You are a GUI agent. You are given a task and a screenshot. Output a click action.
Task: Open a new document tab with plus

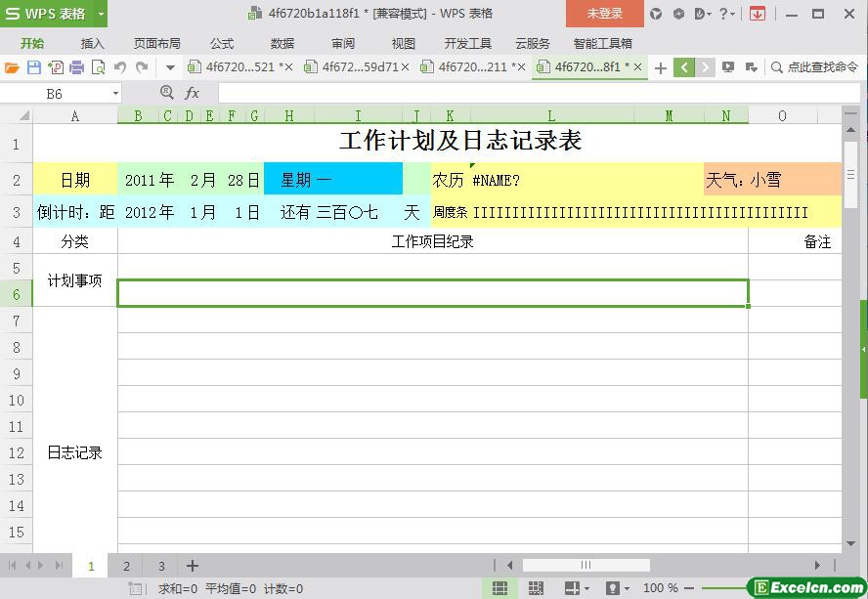click(661, 67)
